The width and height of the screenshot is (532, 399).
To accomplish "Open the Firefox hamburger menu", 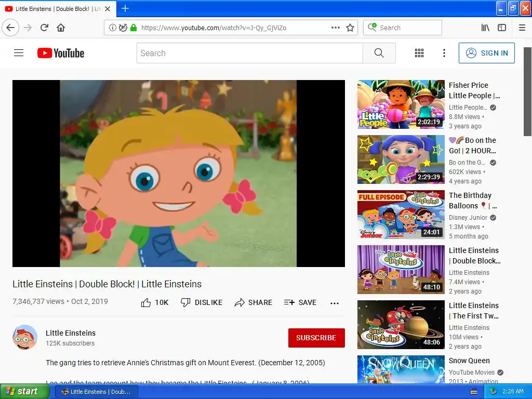I will coord(522,28).
